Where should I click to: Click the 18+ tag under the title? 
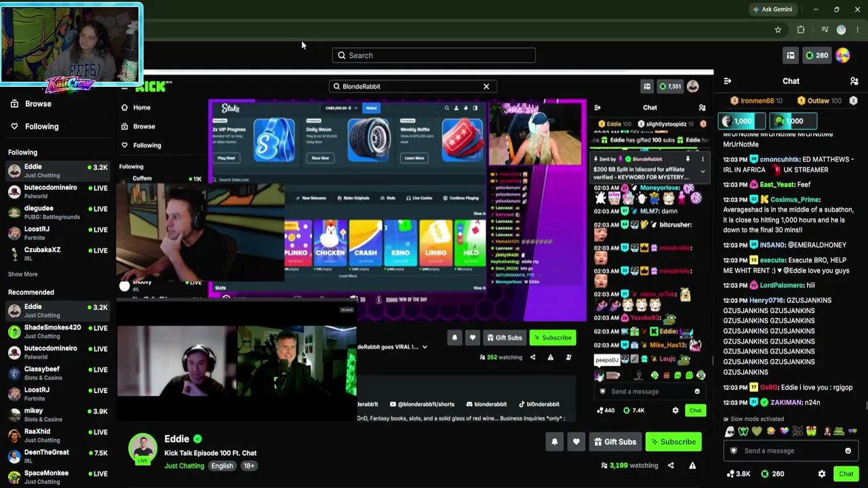(249, 466)
